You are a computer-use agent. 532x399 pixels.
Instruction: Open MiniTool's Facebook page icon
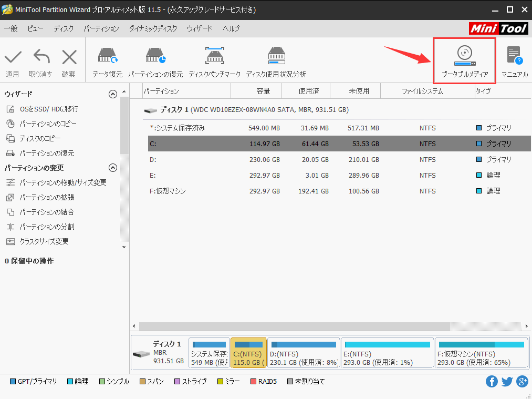pyautogui.click(x=492, y=381)
